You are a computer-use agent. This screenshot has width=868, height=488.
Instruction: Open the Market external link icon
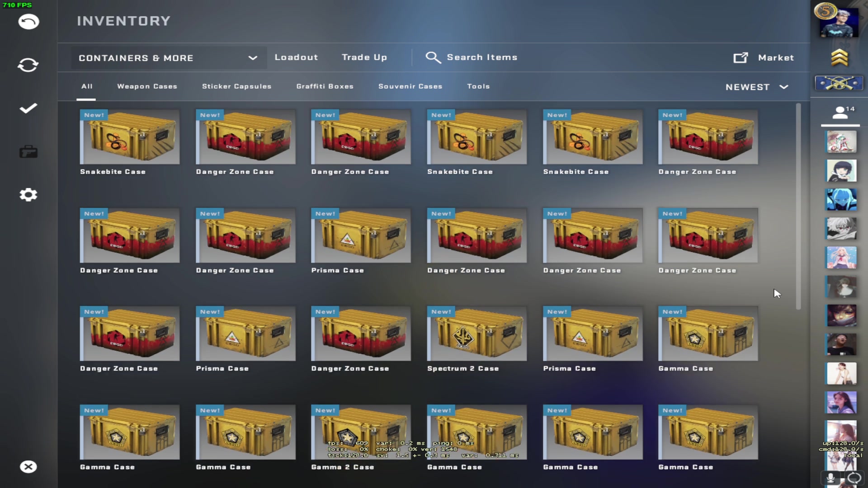pyautogui.click(x=741, y=58)
